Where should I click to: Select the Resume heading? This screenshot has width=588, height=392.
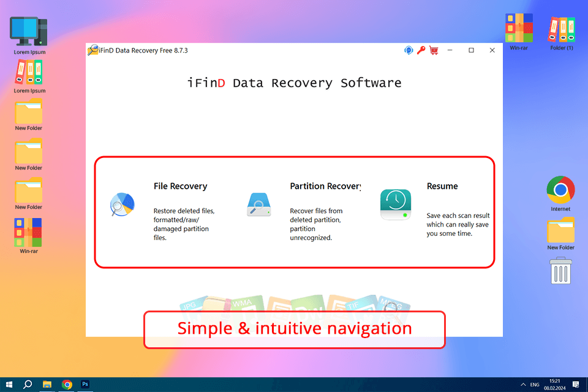tap(442, 186)
